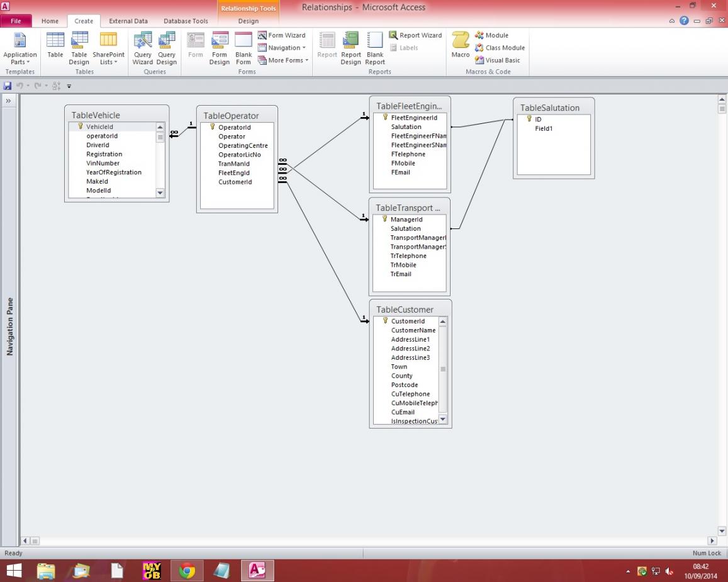Open the Navigation forms dropdown

[282, 48]
